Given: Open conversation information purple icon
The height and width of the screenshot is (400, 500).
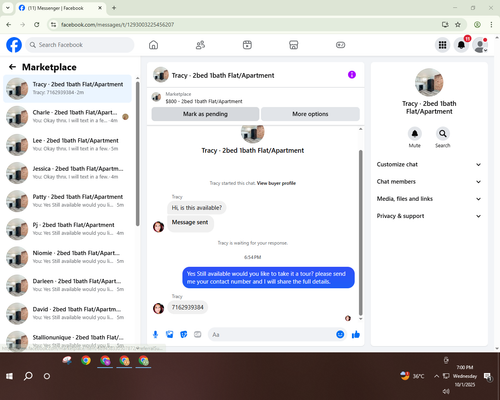Looking at the screenshot, I should click(x=352, y=75).
